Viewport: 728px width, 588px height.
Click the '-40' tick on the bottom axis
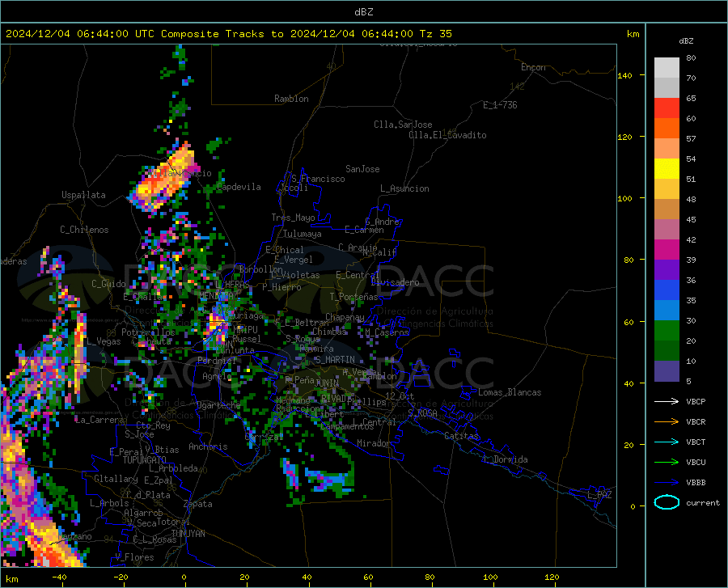click(x=59, y=577)
